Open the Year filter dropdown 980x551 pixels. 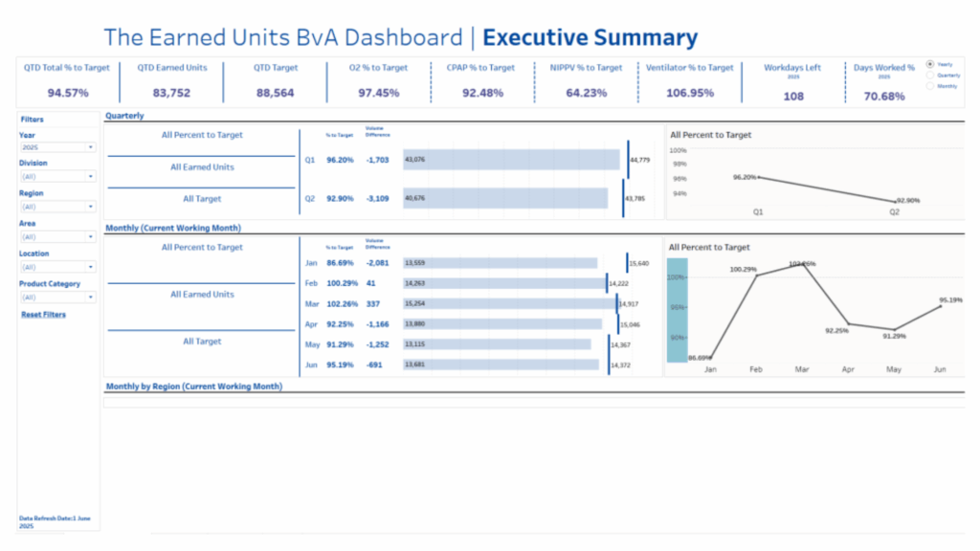pyautogui.click(x=57, y=146)
